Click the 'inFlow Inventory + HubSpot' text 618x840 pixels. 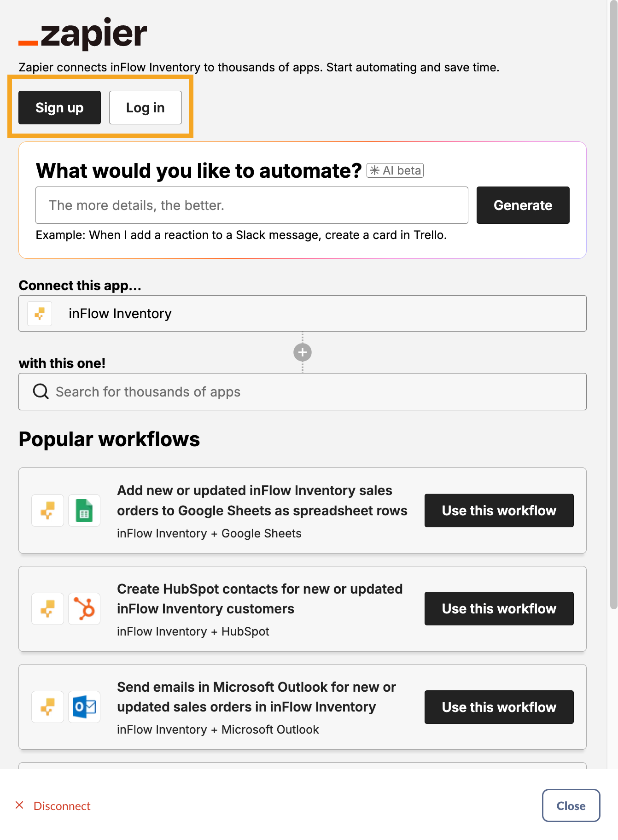coord(193,631)
